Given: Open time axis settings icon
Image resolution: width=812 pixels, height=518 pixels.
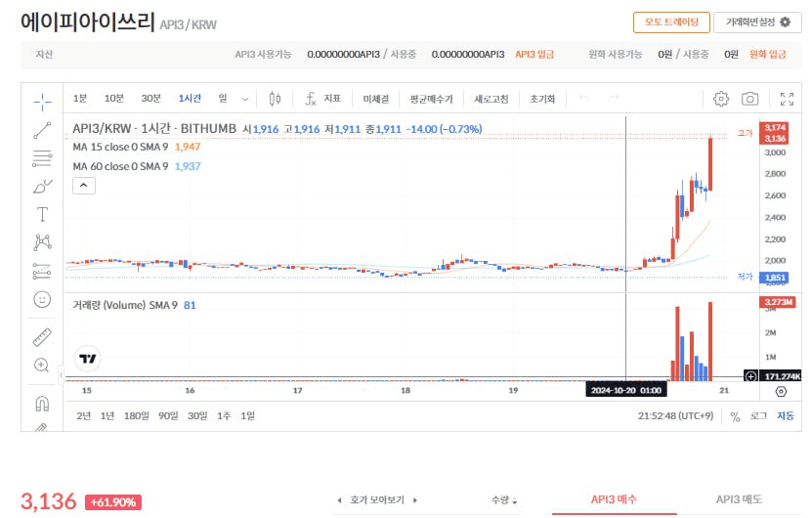Looking at the screenshot, I should 781,392.
